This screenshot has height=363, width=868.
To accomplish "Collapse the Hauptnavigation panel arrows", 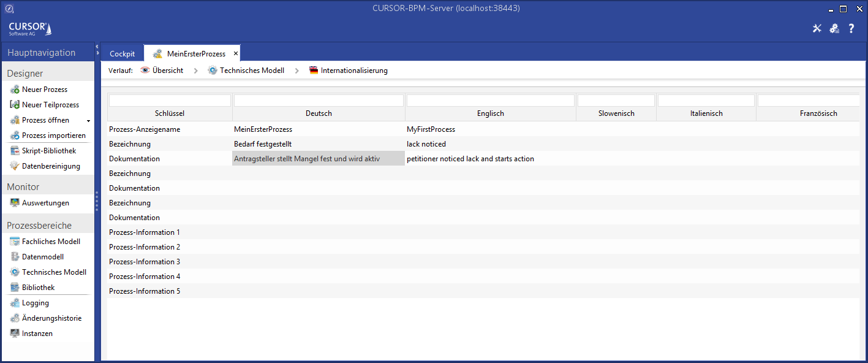I will [x=97, y=50].
